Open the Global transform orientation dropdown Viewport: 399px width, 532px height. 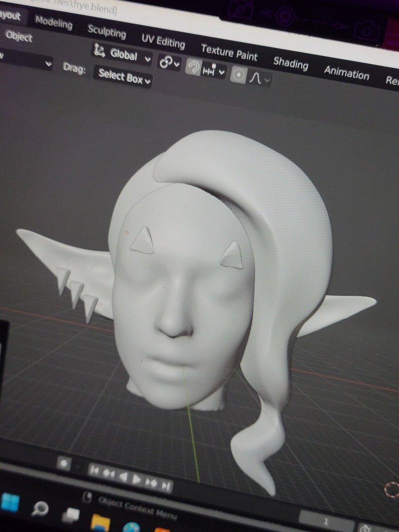122,54
